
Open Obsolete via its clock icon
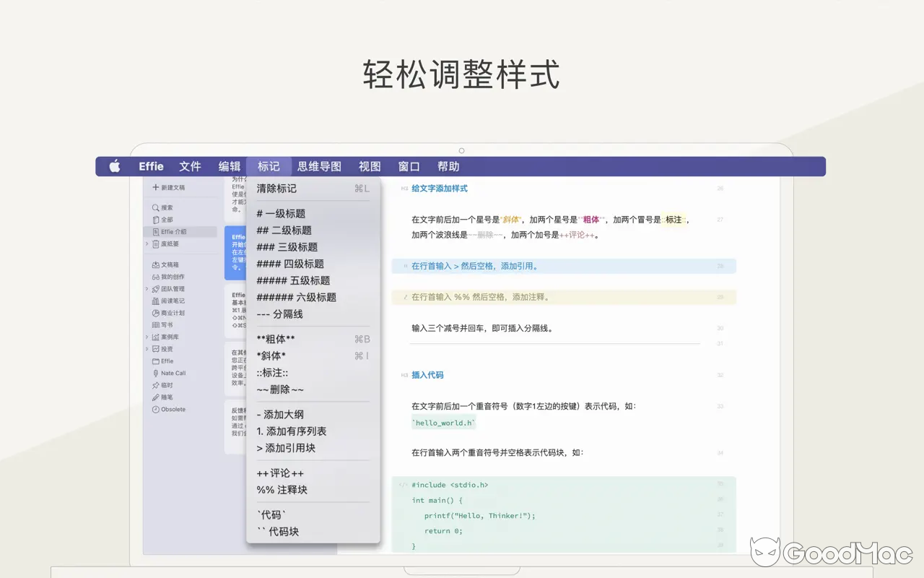coord(154,410)
